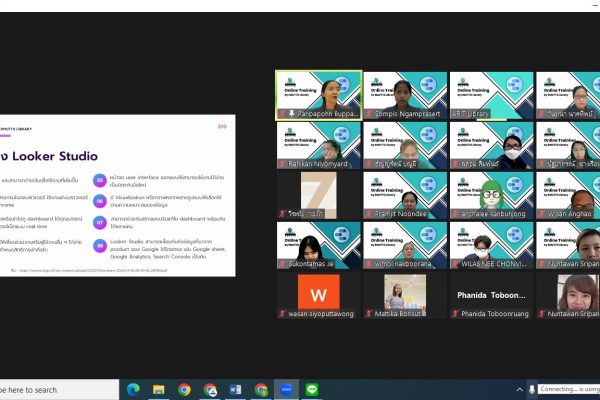Viewport: 600px width, 400px height.
Task: Click the Looker Studio slide heading
Action: (49, 156)
